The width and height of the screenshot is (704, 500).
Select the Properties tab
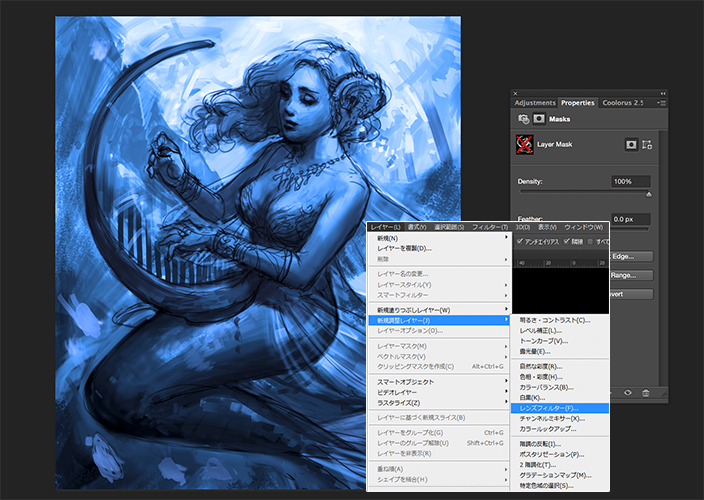point(577,103)
